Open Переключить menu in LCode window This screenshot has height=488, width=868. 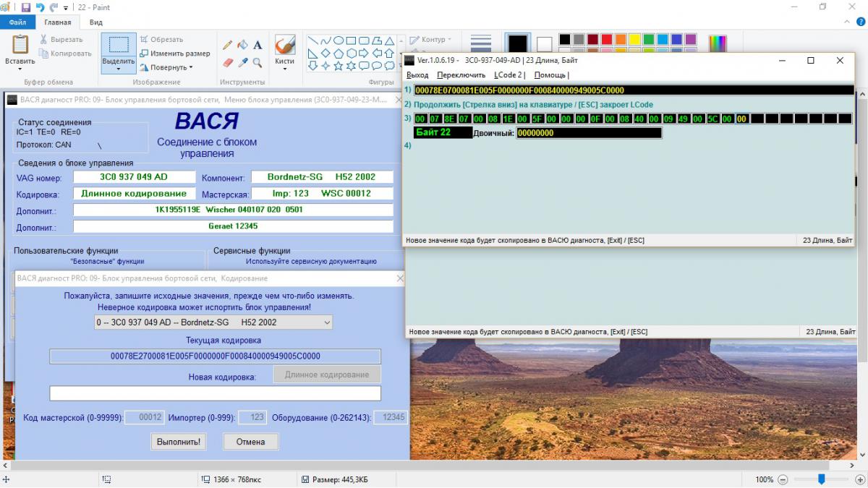click(x=461, y=75)
